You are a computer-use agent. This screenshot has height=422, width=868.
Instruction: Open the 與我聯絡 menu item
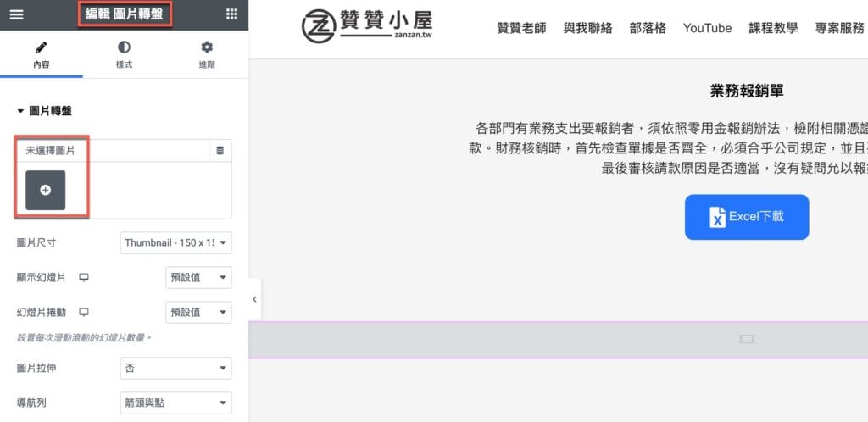click(588, 28)
